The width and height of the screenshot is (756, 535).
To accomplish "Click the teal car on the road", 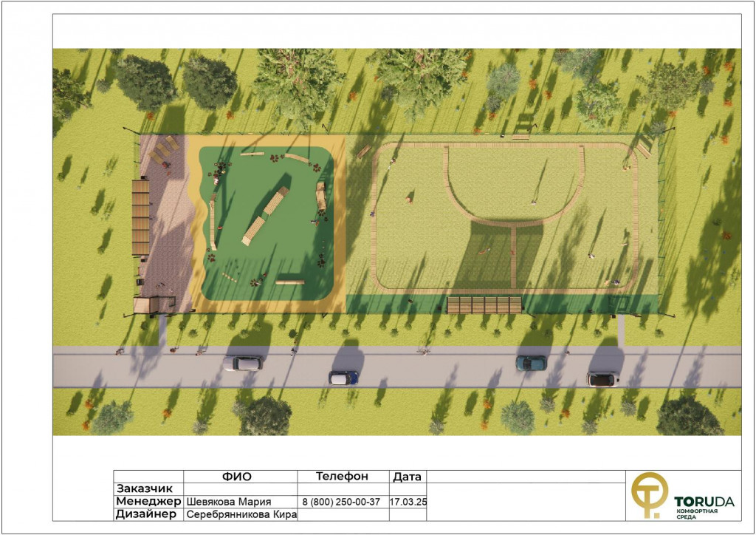I will 531,362.
